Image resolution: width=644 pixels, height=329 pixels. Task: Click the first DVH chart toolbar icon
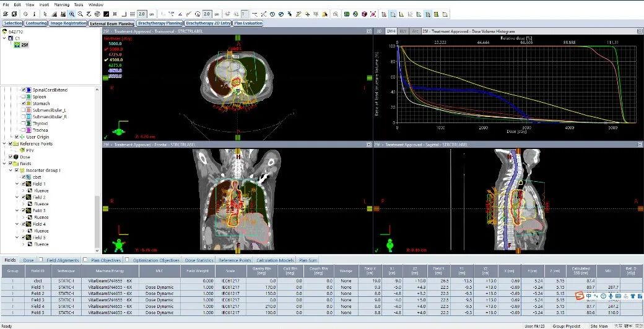pyautogui.click(x=384, y=14)
